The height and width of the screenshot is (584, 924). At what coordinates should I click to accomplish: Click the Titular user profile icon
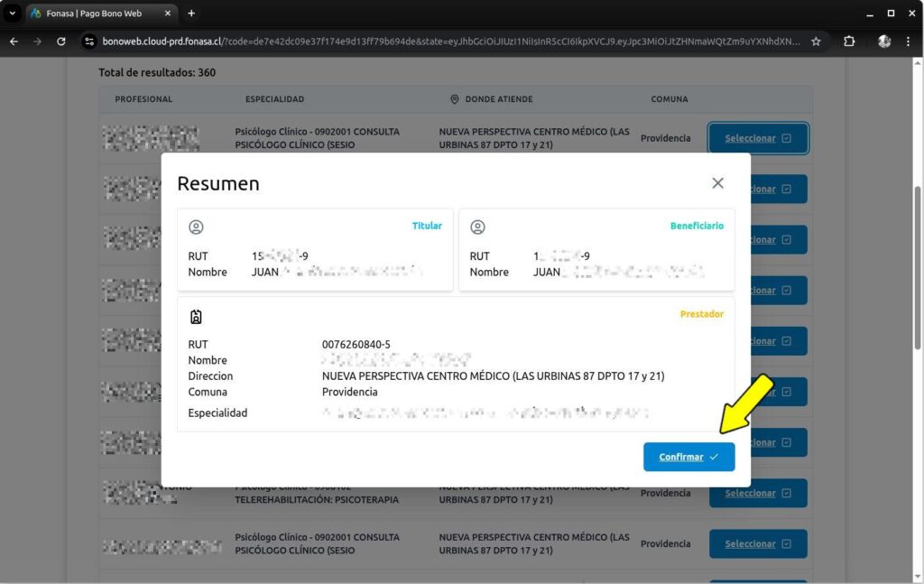[196, 227]
